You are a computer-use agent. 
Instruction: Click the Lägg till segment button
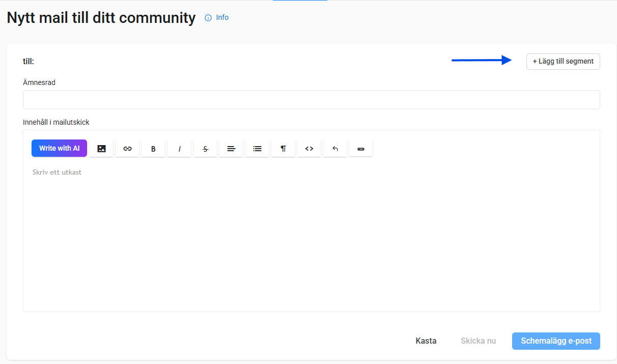tap(563, 61)
